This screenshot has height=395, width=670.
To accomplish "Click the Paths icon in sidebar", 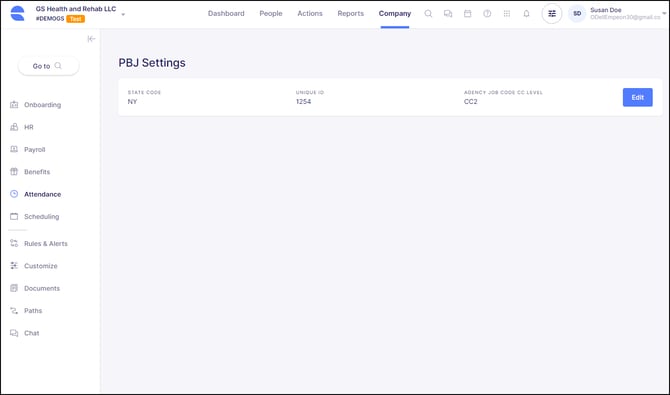I will click(14, 311).
